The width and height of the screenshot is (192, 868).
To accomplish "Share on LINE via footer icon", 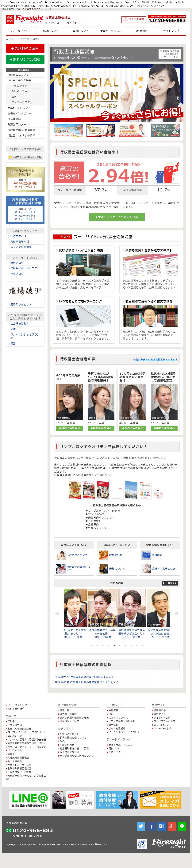I will click(x=182, y=826).
